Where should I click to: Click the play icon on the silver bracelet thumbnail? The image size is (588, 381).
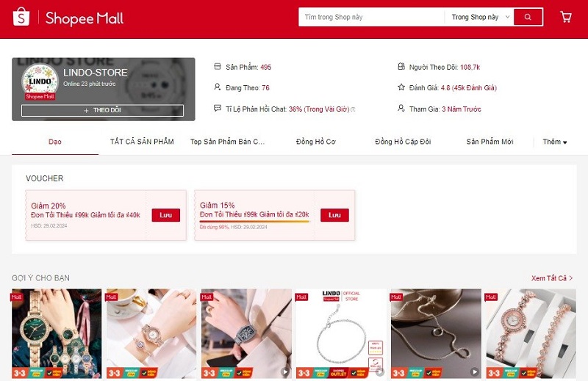coord(380,372)
